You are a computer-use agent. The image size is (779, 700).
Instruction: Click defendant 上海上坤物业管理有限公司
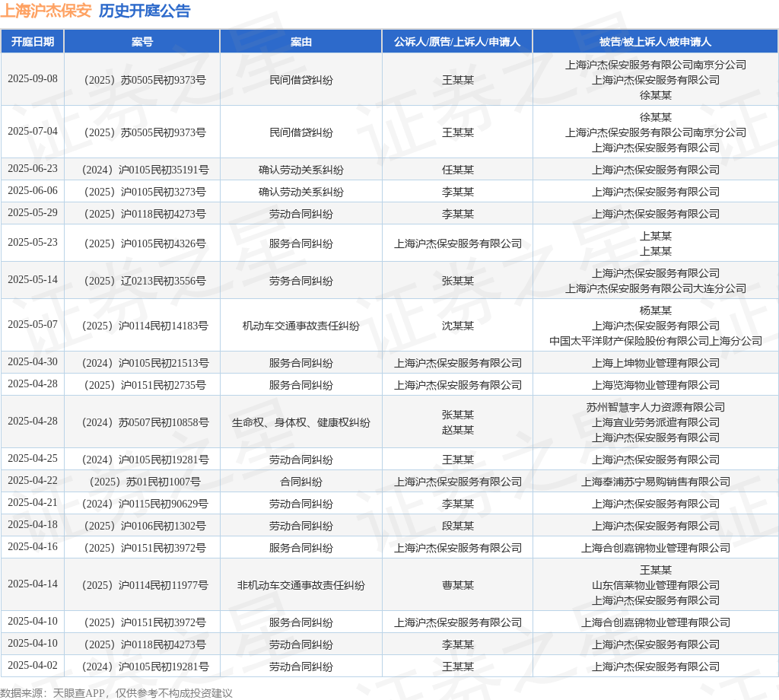(x=655, y=363)
